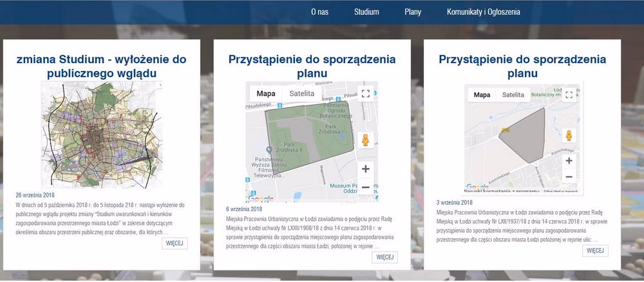Zoom out on the Park Źródliska map
The width and height of the screenshot is (644, 282).
point(366,187)
